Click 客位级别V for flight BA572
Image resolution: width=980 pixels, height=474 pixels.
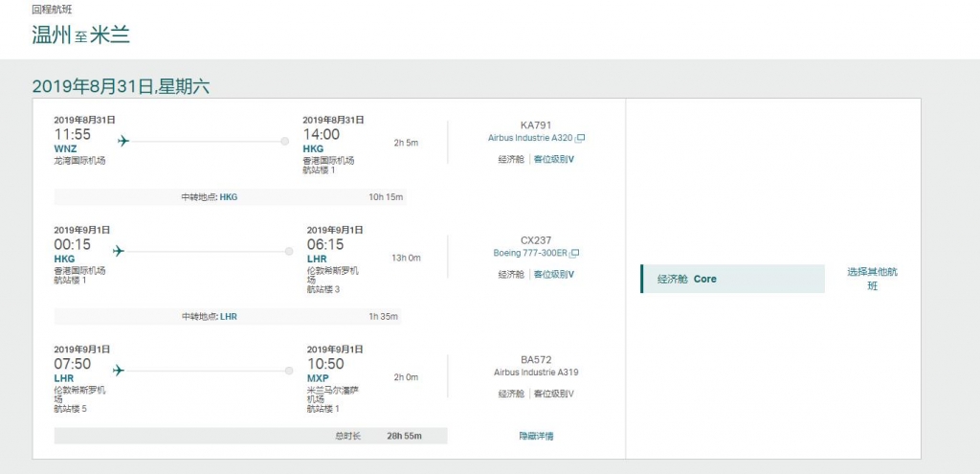[554, 394]
